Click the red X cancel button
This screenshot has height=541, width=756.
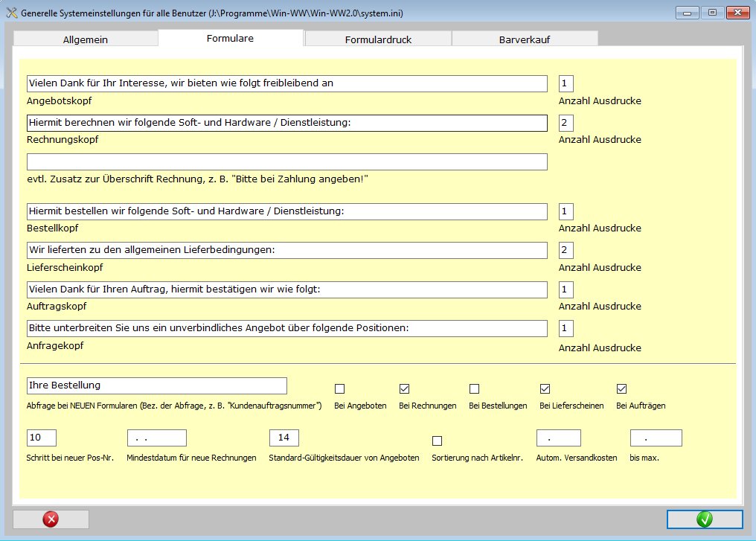point(51,519)
